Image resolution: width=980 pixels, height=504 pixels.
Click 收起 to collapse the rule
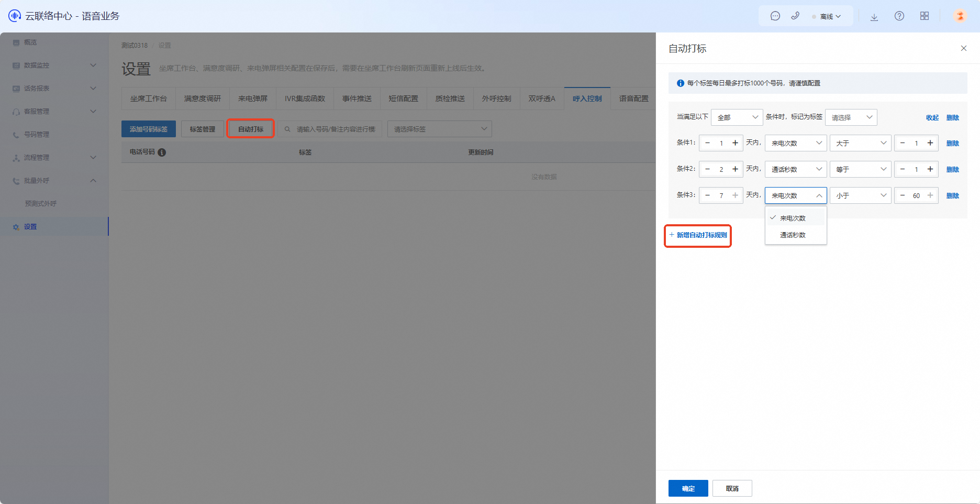point(932,118)
